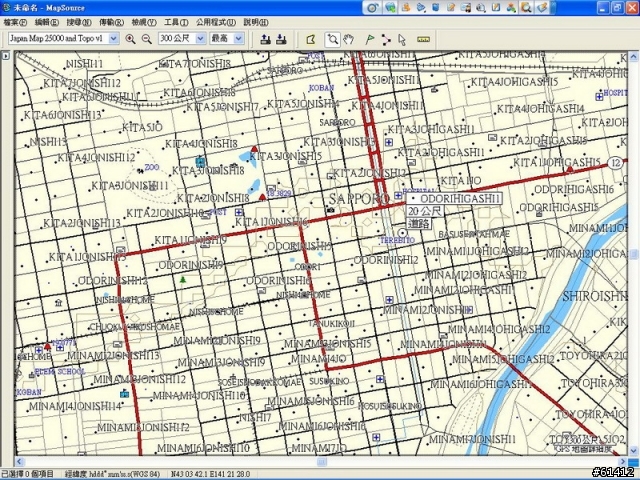Image resolution: width=640 pixels, height=480 pixels.
Task: Select the Distance ruler tool
Action: point(424,39)
